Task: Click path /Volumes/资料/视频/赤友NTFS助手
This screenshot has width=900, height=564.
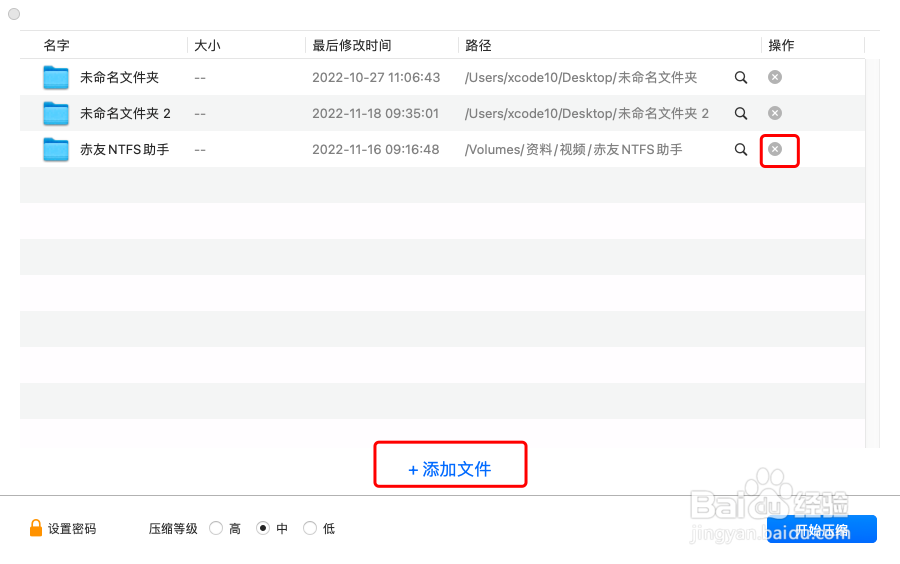Action: [573, 150]
